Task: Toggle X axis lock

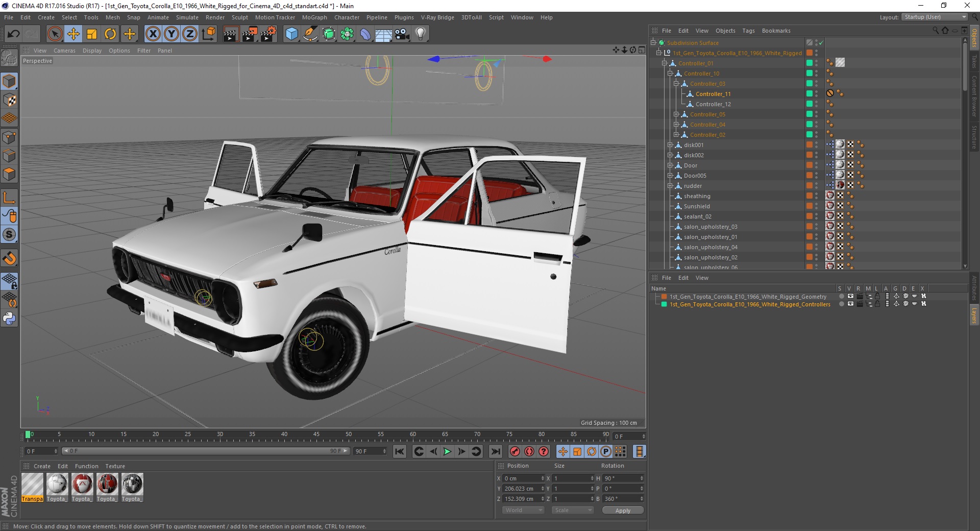Action: click(x=153, y=34)
